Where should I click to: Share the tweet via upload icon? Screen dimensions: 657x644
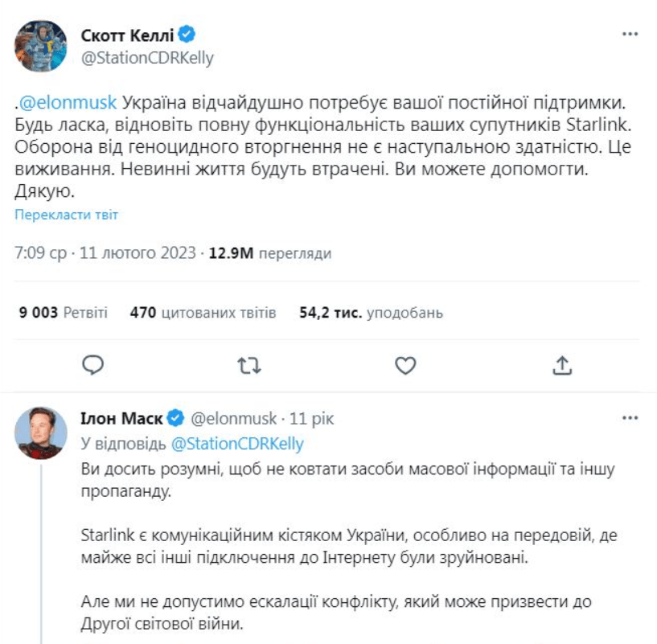[563, 365]
